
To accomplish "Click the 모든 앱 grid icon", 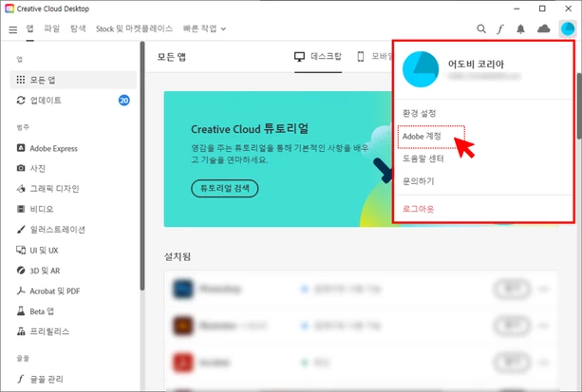I will pyautogui.click(x=21, y=80).
